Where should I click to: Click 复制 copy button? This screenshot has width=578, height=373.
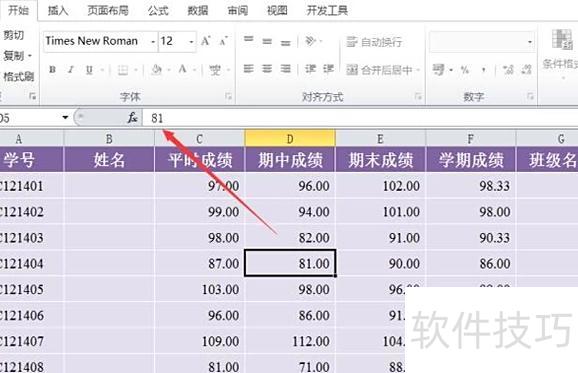(x=15, y=56)
